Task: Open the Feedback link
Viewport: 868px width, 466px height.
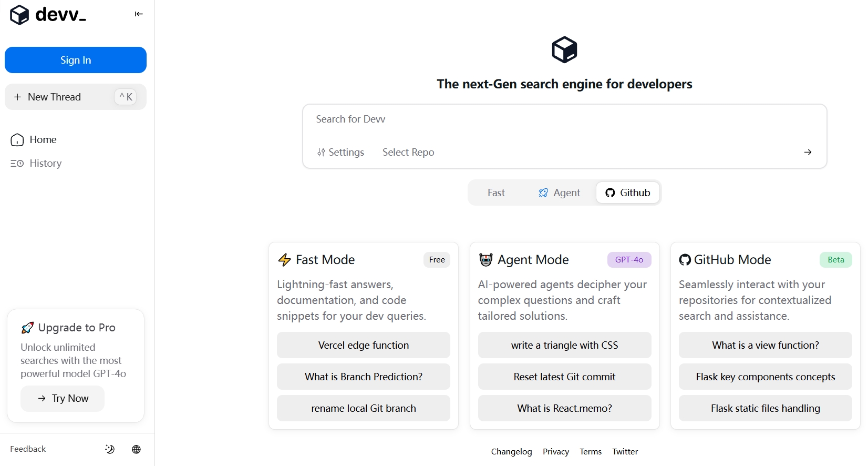Action: [28, 449]
